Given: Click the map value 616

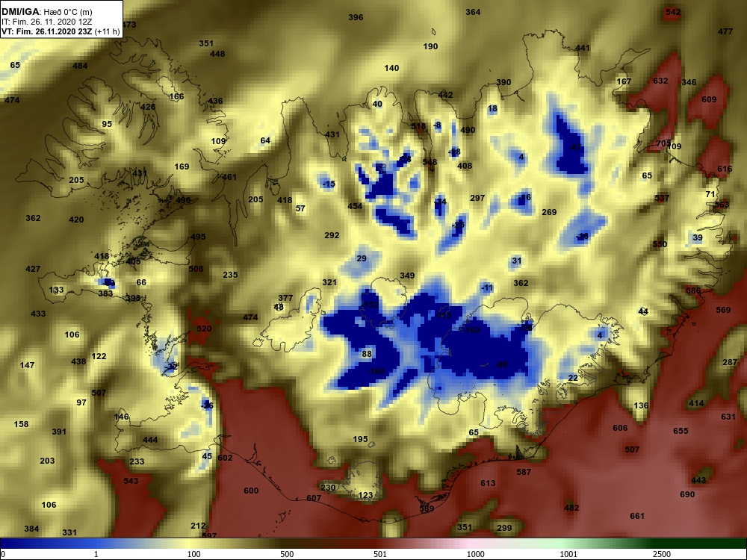Looking at the screenshot, I should 725,169.
